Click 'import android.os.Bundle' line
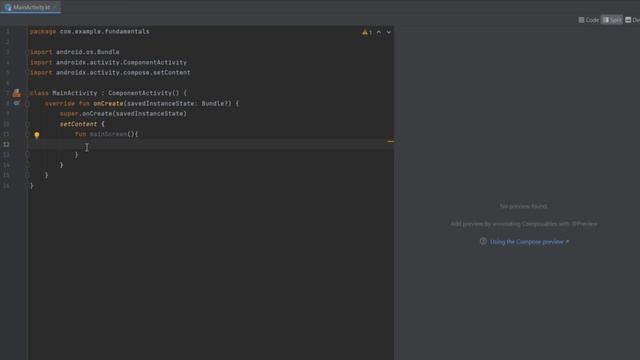The width and height of the screenshot is (640, 360). click(75, 52)
